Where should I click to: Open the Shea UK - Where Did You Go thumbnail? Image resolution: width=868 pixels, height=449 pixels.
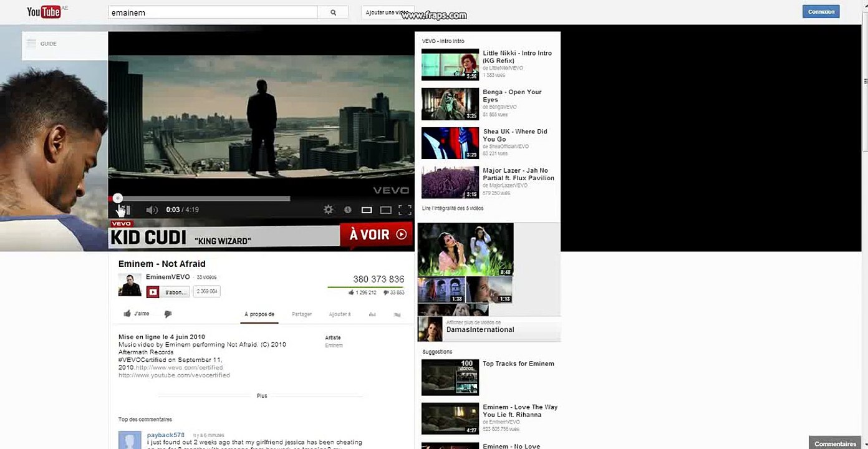(x=450, y=143)
